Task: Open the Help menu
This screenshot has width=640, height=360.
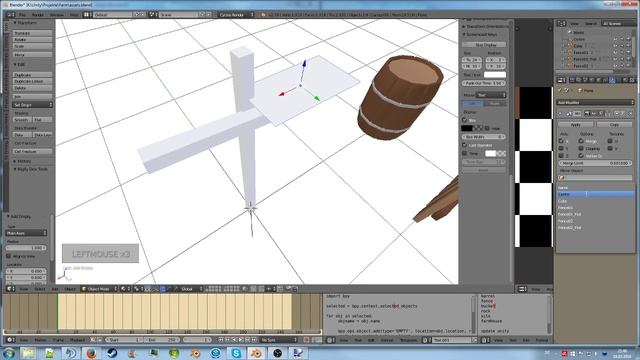Action: pos(74,15)
